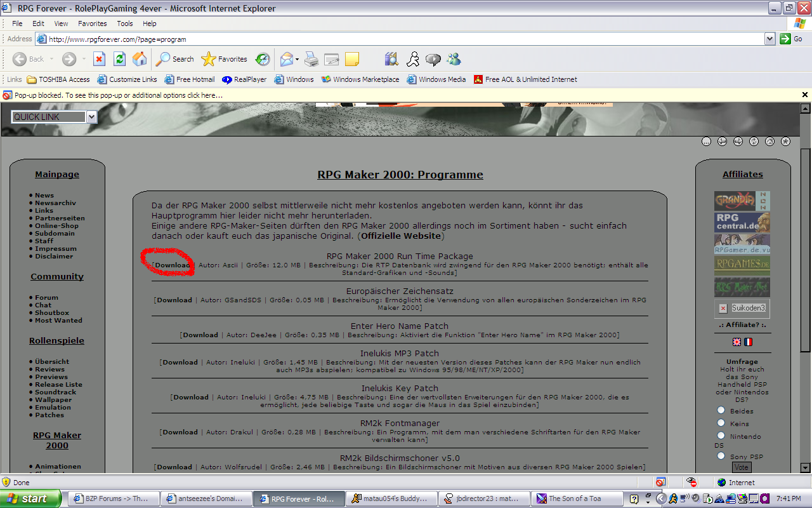Screen dimensions: 812x508
Task: Download the RPG Maker 2000 Run Time Package
Action: click(x=173, y=265)
